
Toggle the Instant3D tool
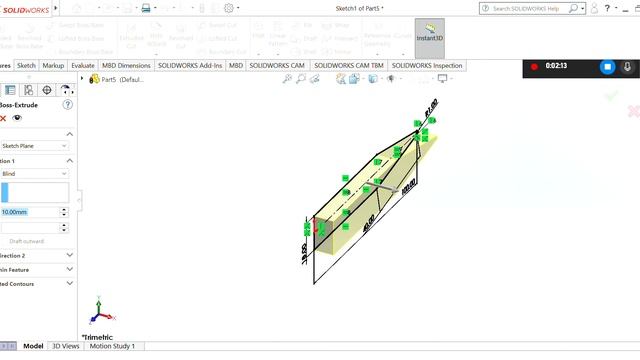[x=430, y=38]
